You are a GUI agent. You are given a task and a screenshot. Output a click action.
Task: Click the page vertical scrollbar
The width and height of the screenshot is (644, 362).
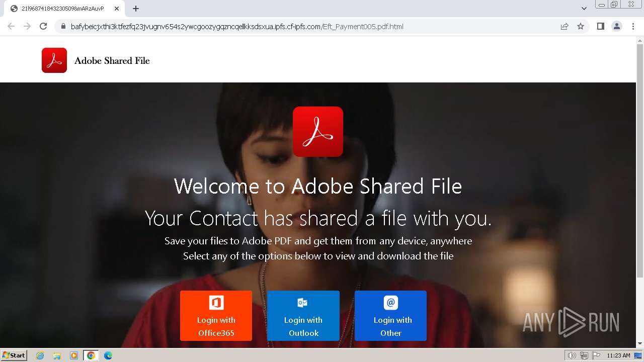[640, 161]
